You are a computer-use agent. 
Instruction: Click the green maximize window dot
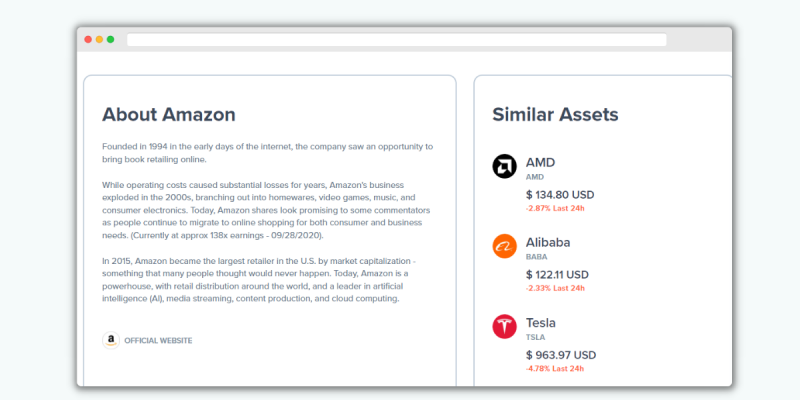click(x=110, y=39)
